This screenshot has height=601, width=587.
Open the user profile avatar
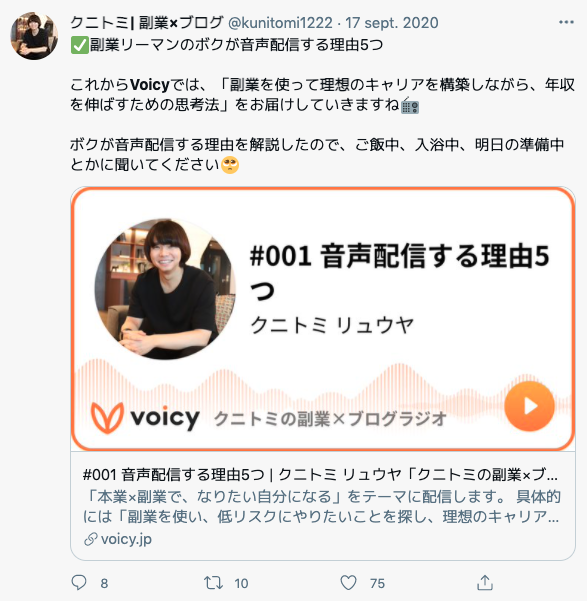point(34,36)
